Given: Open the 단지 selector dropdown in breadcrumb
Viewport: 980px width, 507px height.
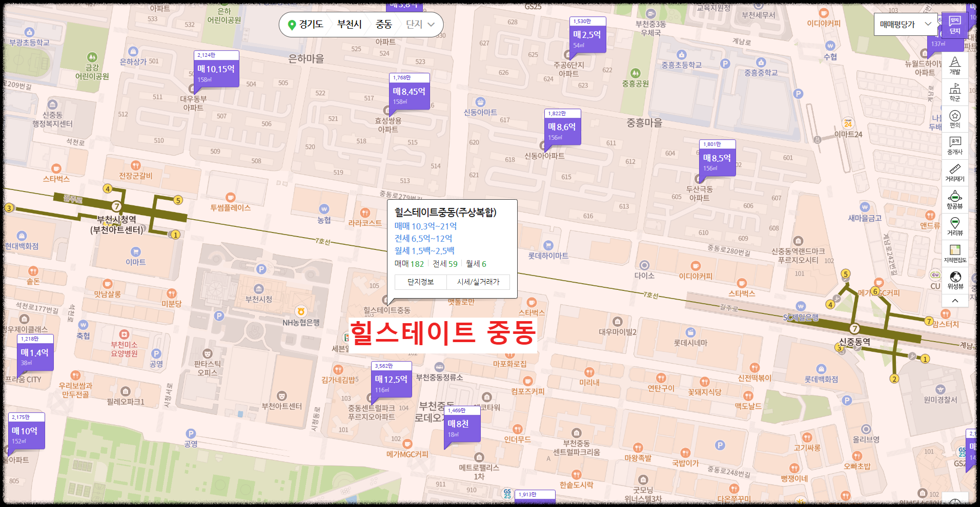Looking at the screenshot, I should click(420, 24).
